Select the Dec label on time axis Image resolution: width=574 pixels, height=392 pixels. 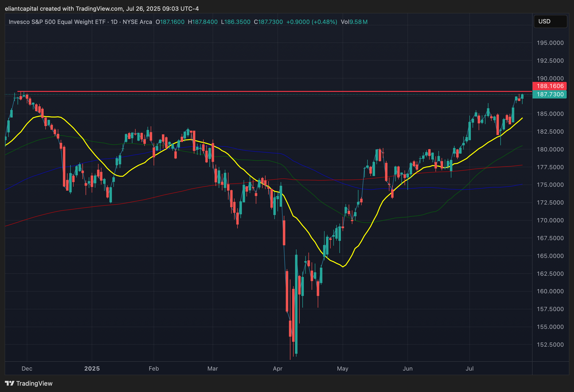[27, 369]
